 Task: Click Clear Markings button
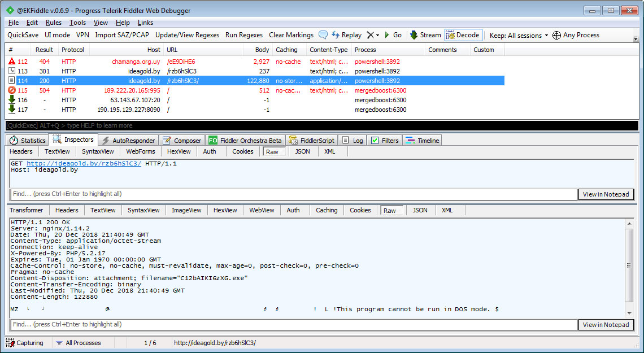coord(291,35)
